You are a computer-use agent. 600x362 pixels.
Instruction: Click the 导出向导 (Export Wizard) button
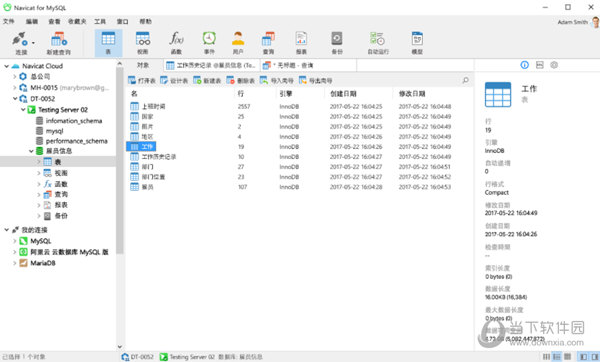point(315,80)
